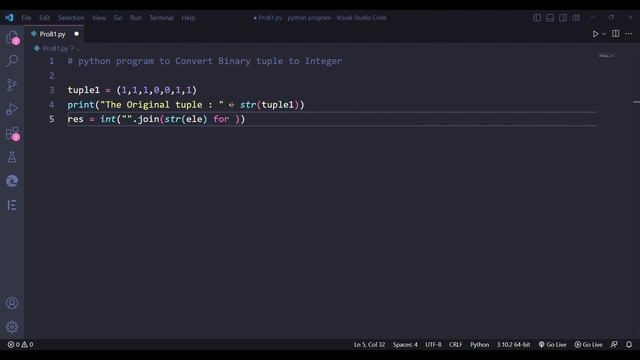Click tuple1 variable on line 3
Screen dimensions: 640x360
[83, 90]
